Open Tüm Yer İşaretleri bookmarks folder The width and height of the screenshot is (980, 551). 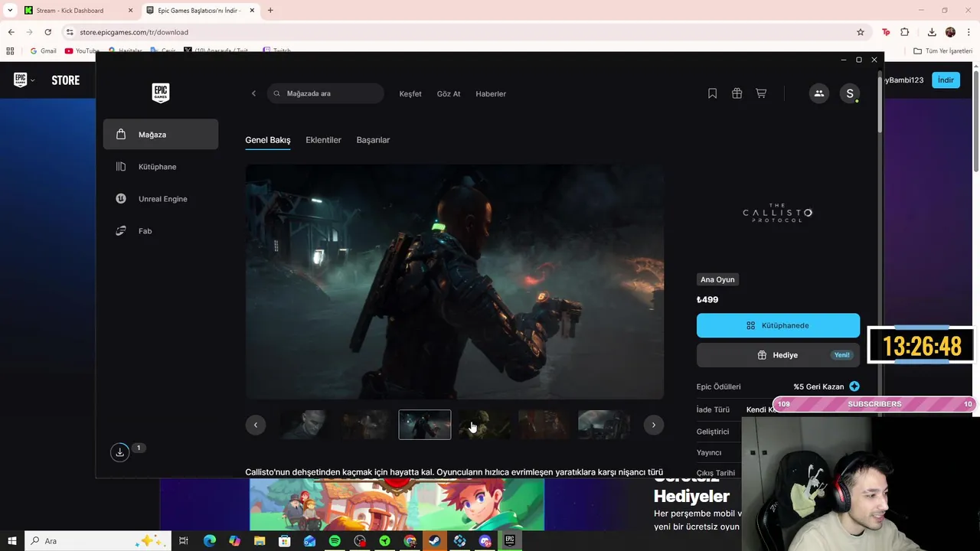point(943,51)
